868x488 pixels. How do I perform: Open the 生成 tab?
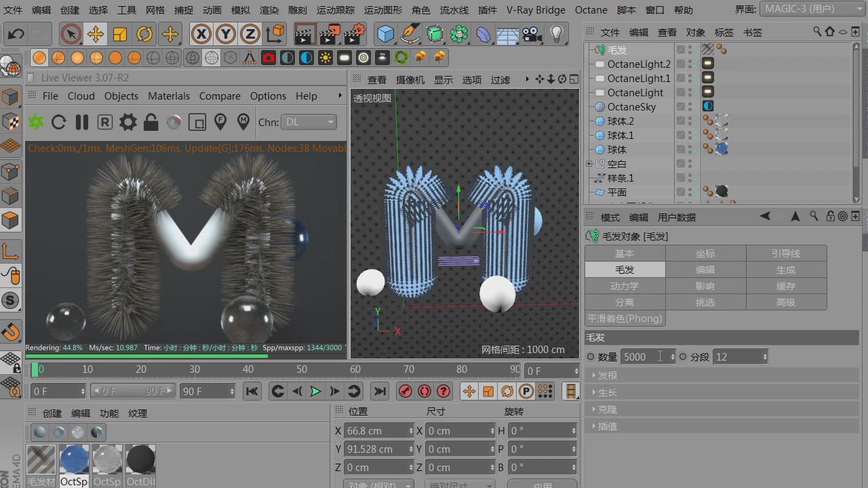click(x=786, y=270)
